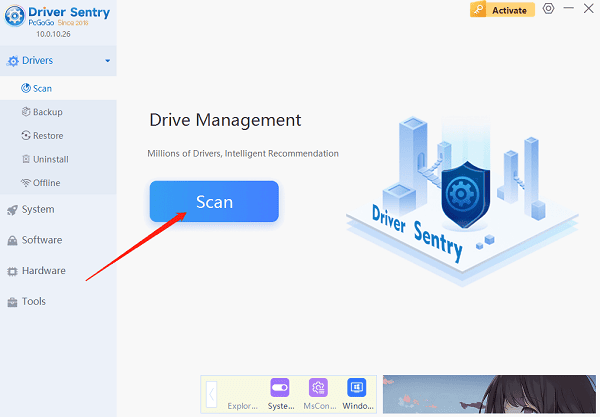Launch the MsConfig shortcut icon
Image resolution: width=600 pixels, height=417 pixels.
point(318,389)
